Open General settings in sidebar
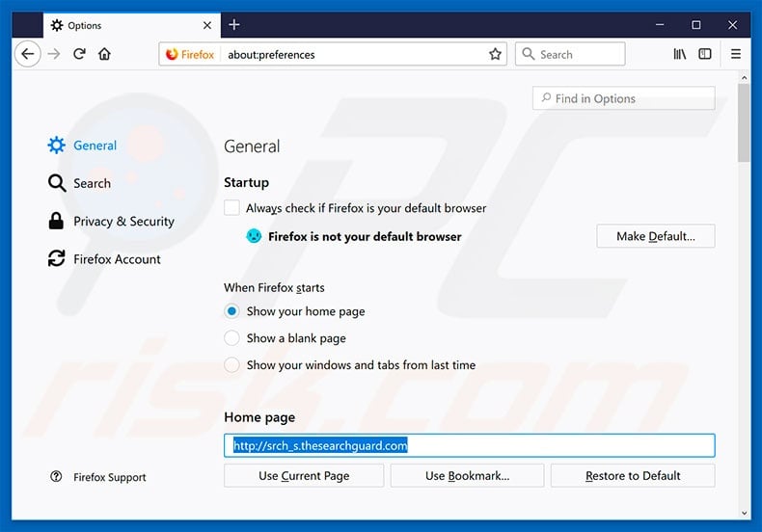 (x=83, y=146)
